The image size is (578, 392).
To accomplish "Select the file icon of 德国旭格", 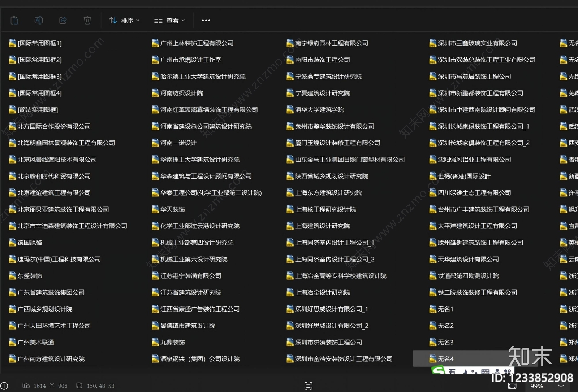I will 13,243.
